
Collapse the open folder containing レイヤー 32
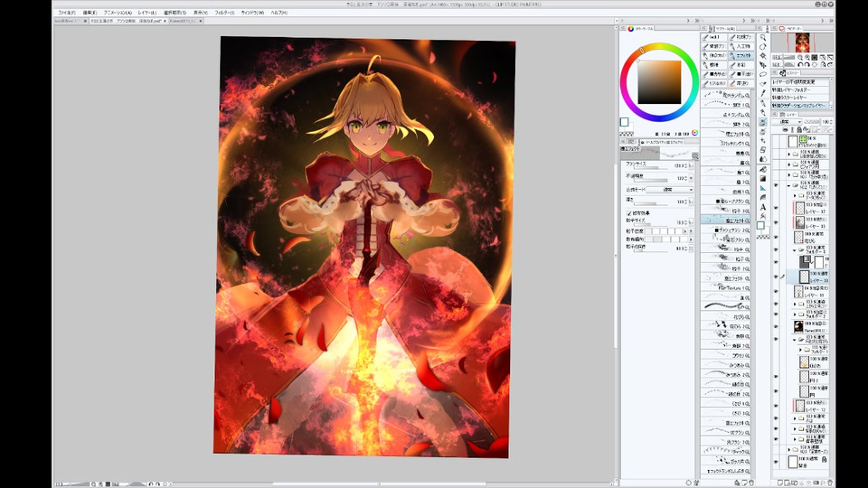[788, 185]
